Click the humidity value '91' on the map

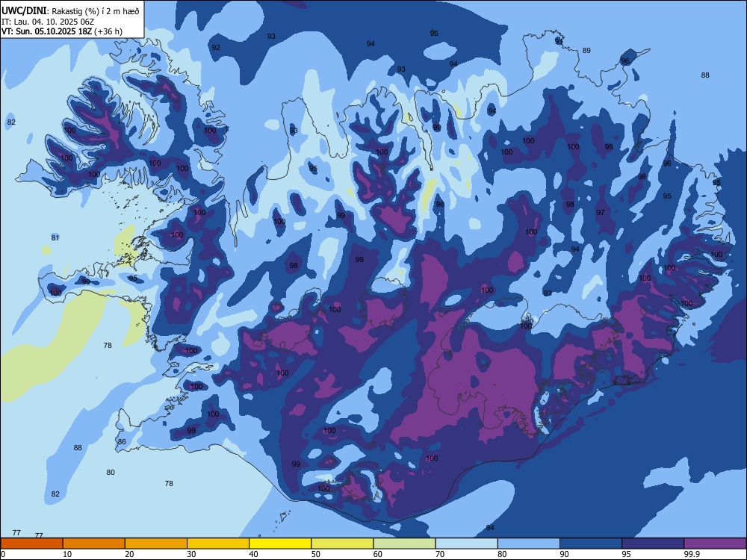click(x=559, y=42)
